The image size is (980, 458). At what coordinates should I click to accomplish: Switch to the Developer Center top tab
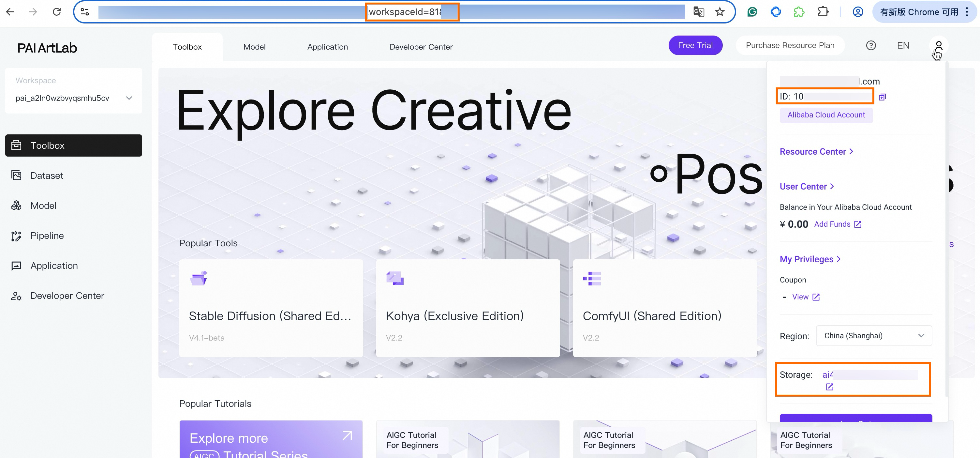(421, 47)
